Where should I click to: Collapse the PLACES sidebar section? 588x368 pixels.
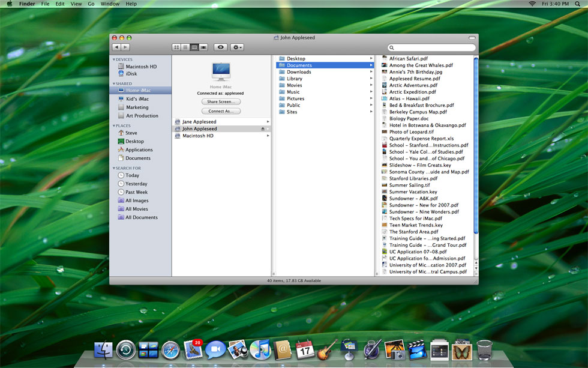click(x=114, y=125)
